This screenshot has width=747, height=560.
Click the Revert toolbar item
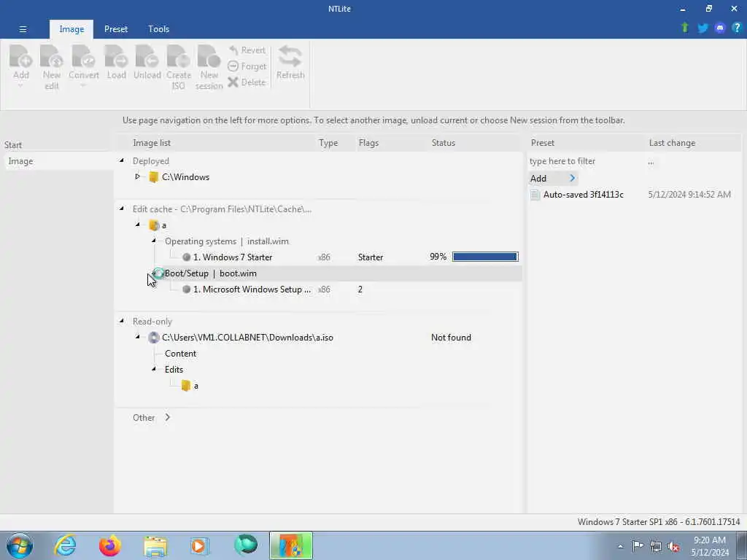pyautogui.click(x=247, y=50)
